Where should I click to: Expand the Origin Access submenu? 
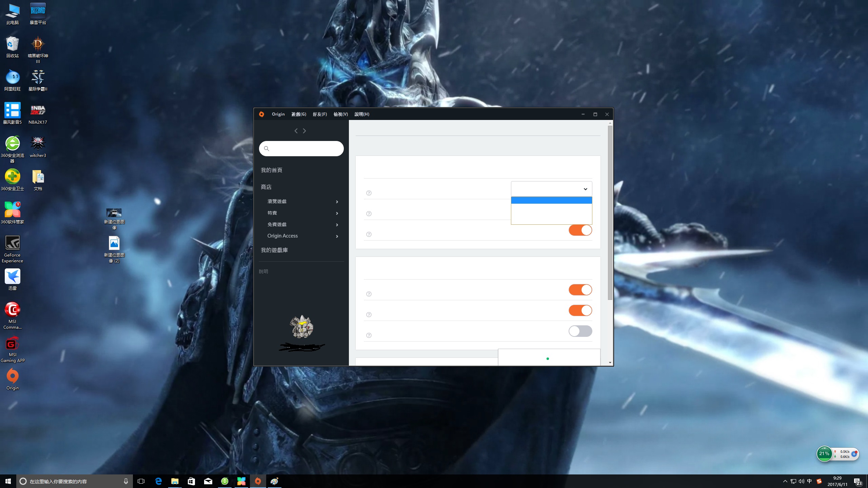click(337, 236)
